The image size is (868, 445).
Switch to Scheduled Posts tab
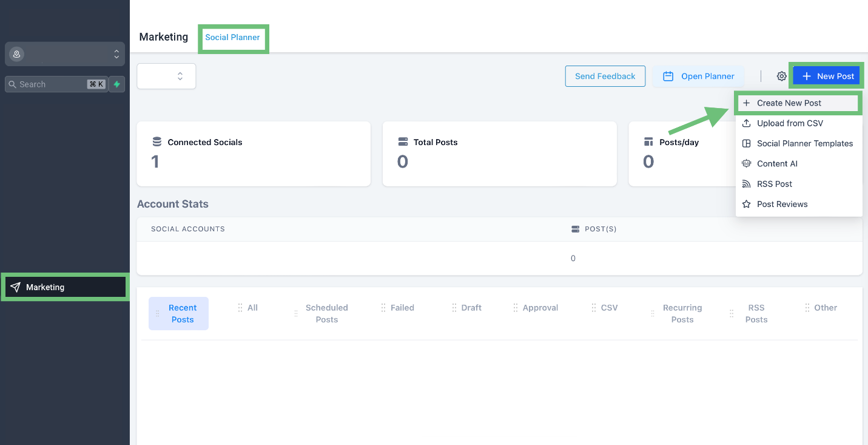326,313
